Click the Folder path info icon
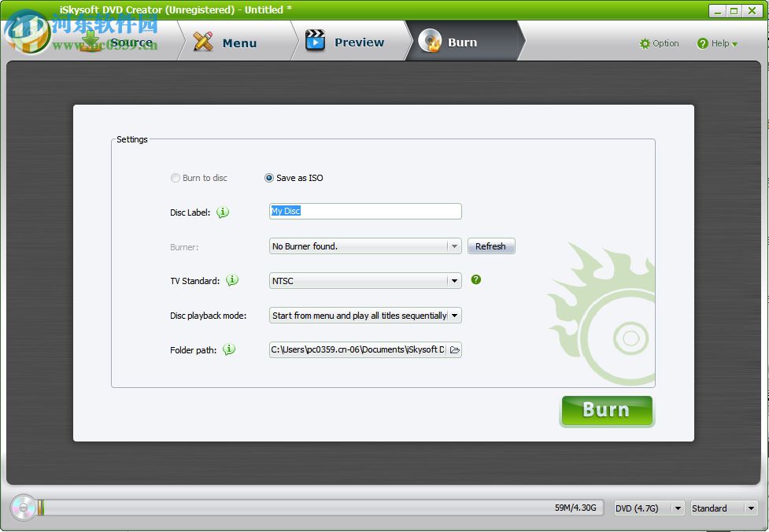 click(229, 349)
